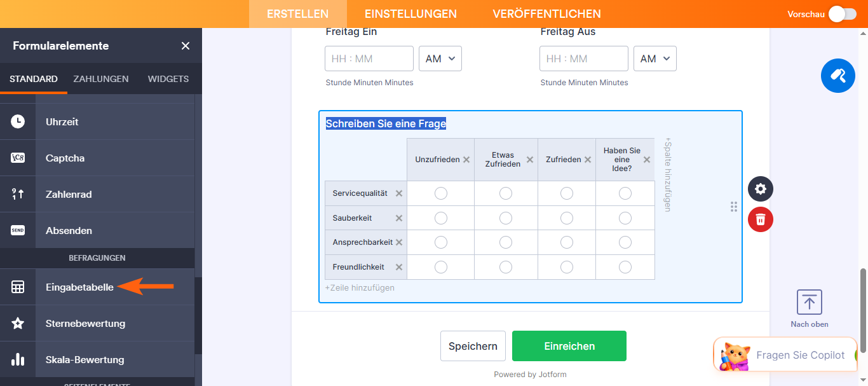
Task: Remove the Zufrieden column
Action: (587, 160)
